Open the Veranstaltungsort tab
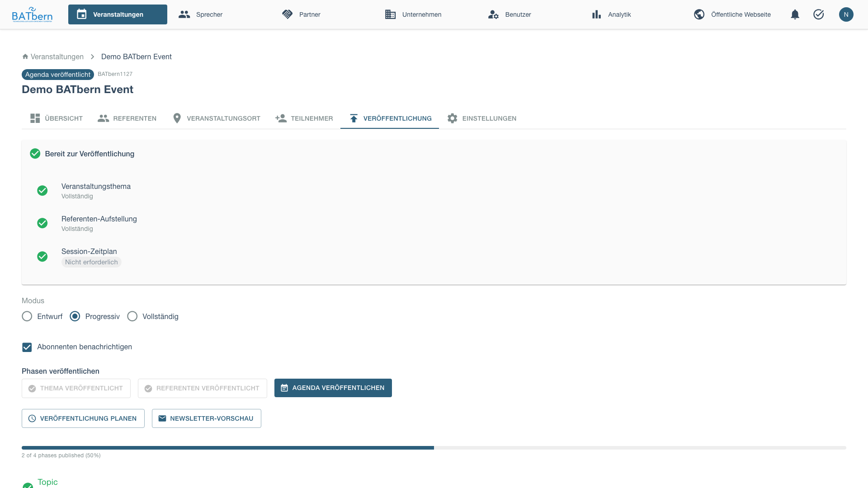Screen dimensions: 868x488 (217, 118)
